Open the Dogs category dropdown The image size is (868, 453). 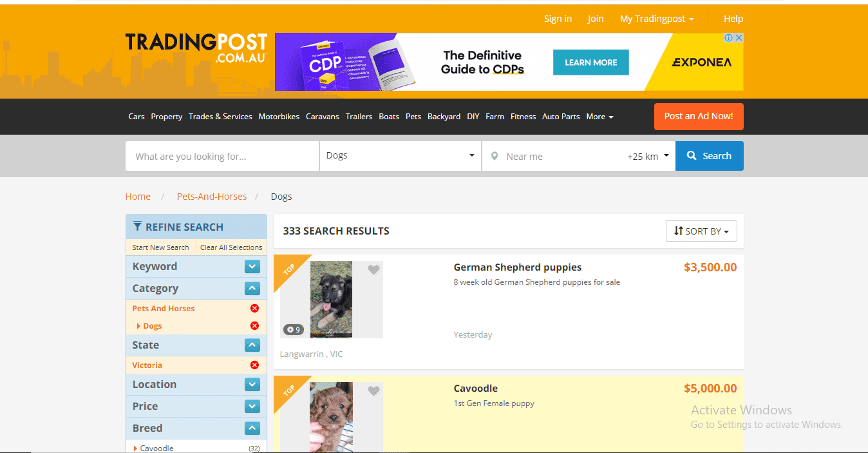[x=401, y=156]
